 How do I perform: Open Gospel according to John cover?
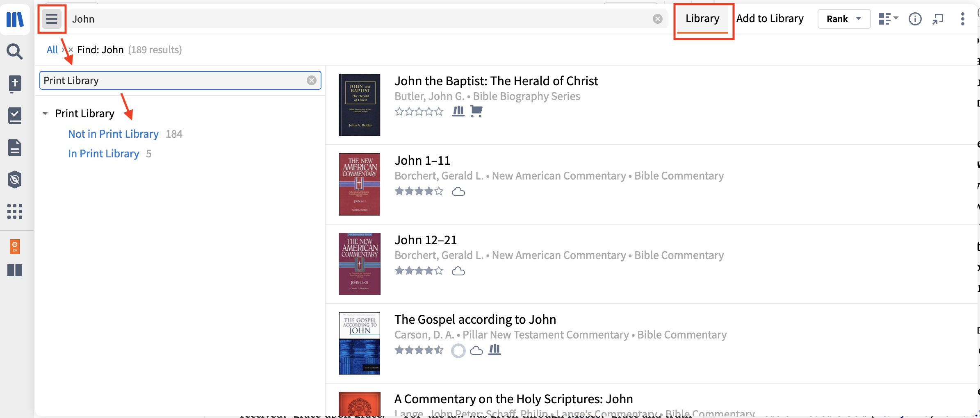[360, 343]
